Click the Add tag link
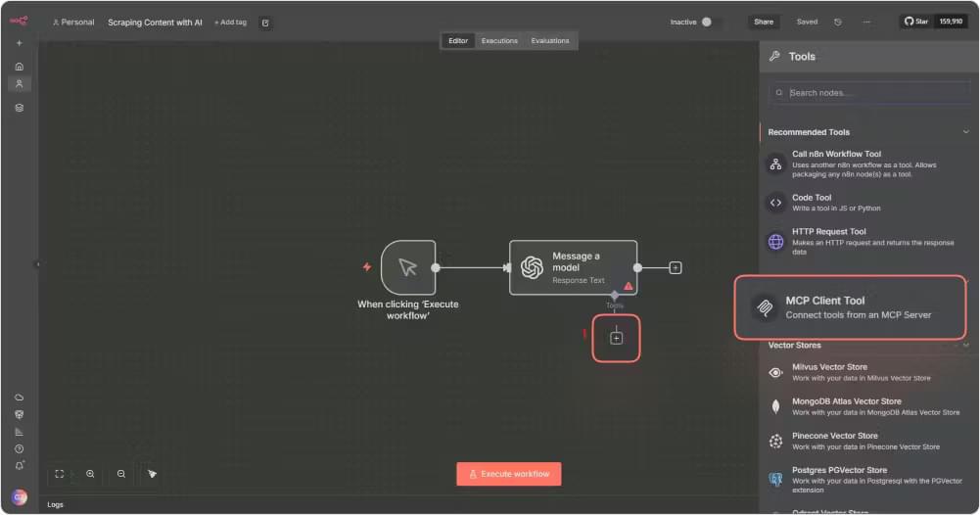The height and width of the screenshot is (515, 980). 231,22
